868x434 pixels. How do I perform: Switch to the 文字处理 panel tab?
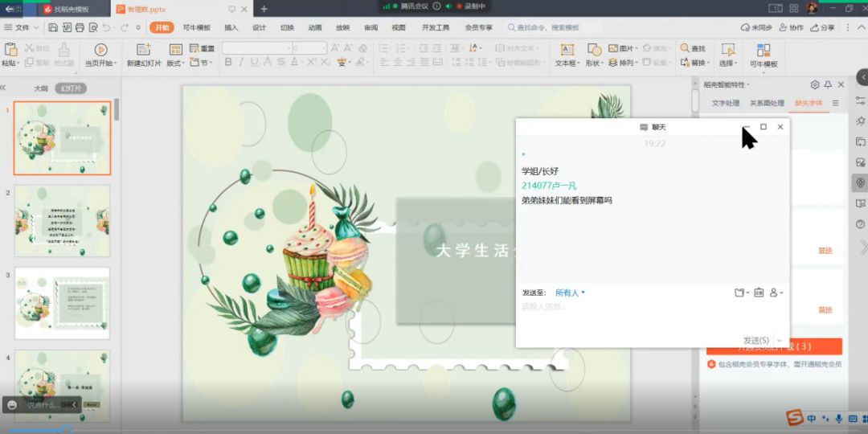click(726, 104)
